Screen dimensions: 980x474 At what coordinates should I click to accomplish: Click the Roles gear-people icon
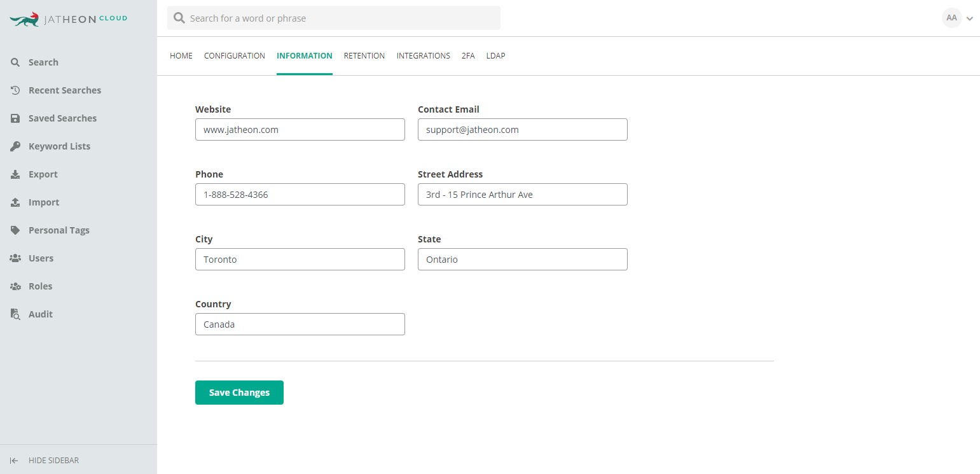pos(15,286)
